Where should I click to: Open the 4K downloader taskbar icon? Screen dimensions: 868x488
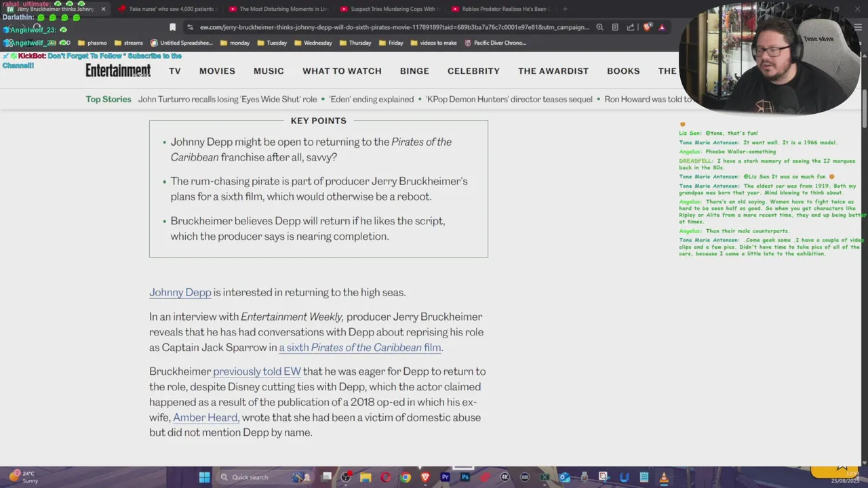pyautogui.click(x=505, y=477)
